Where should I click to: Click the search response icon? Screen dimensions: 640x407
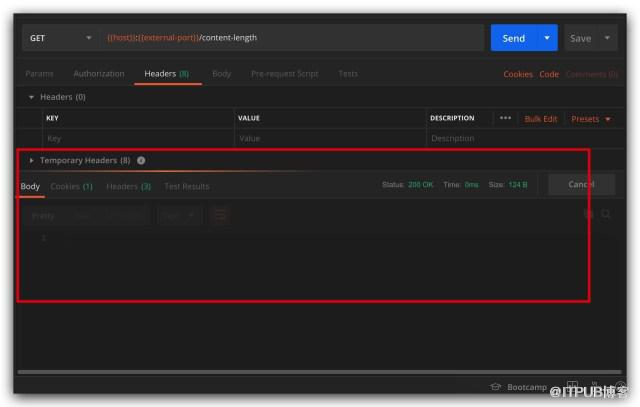(606, 214)
